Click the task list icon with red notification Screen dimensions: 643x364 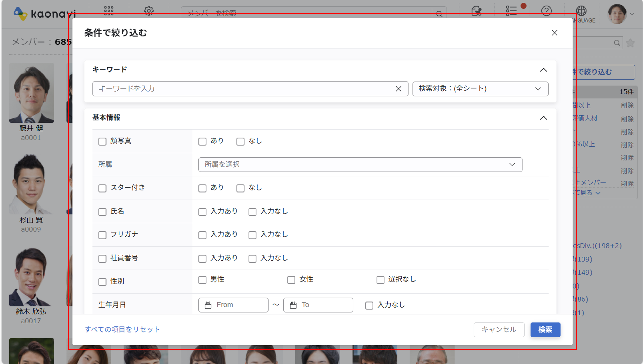click(x=511, y=11)
